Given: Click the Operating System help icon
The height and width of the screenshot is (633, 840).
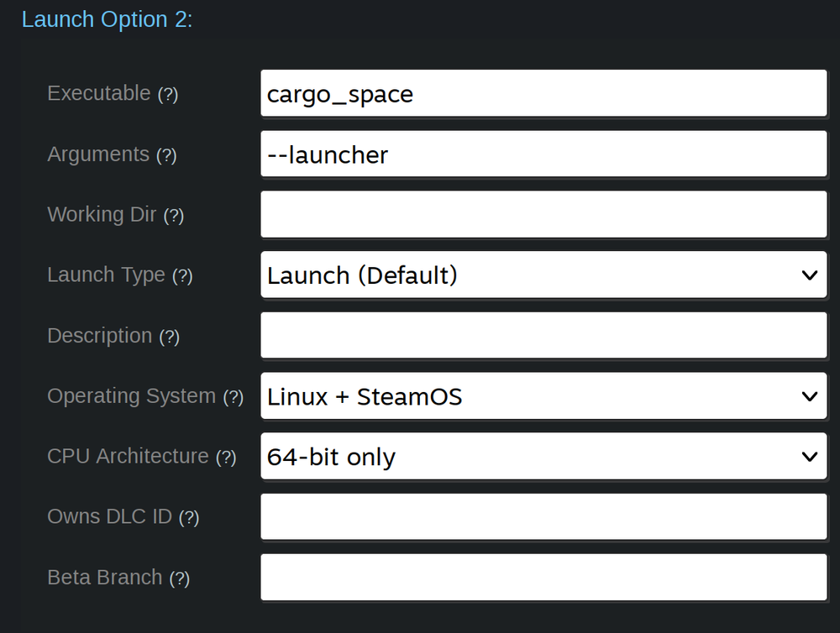Looking at the screenshot, I should 232,397.
